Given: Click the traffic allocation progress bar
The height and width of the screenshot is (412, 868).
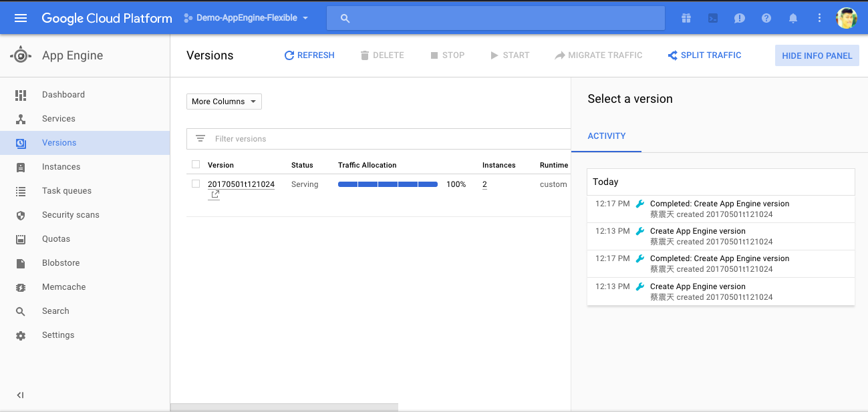Looking at the screenshot, I should [388, 184].
